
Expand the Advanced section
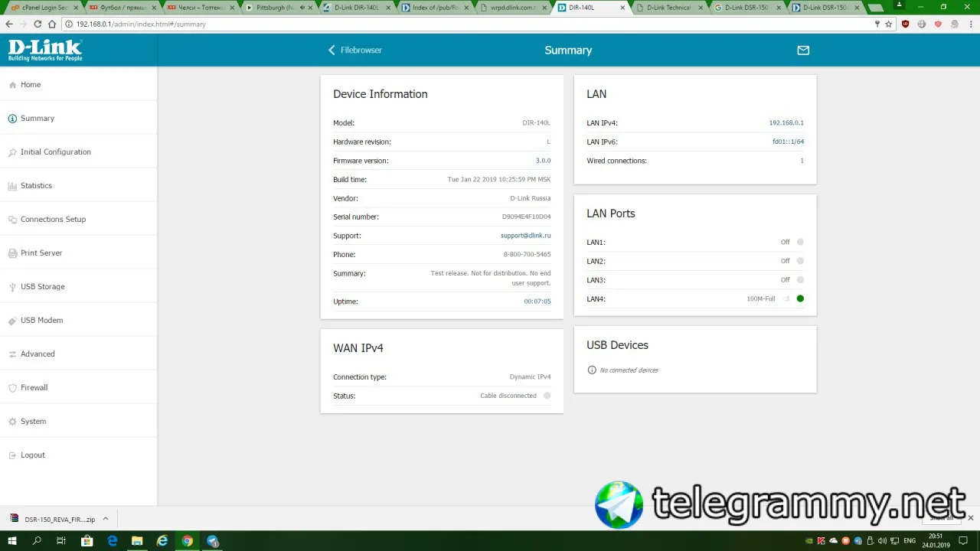pos(79,354)
